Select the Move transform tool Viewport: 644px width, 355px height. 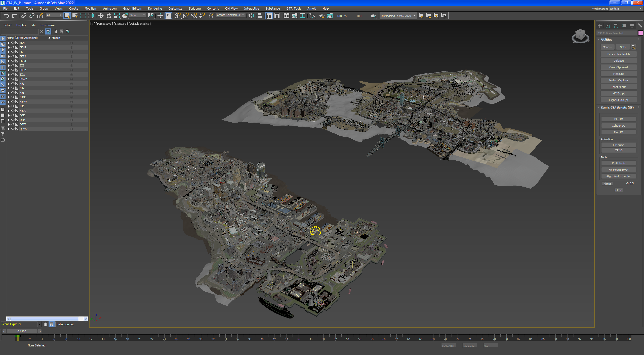[101, 16]
